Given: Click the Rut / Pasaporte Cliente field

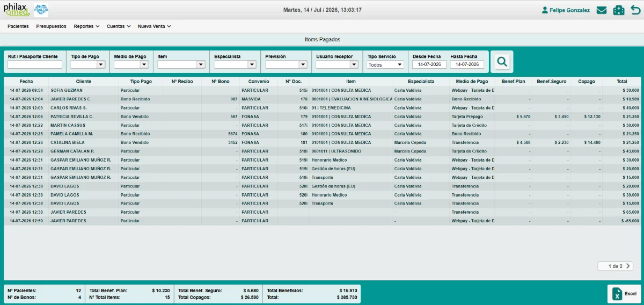Looking at the screenshot, I should (x=35, y=64).
